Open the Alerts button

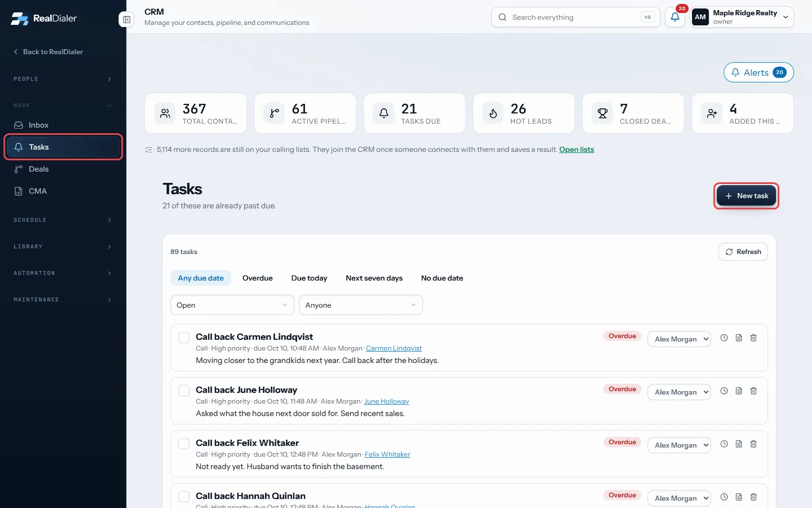(758, 72)
